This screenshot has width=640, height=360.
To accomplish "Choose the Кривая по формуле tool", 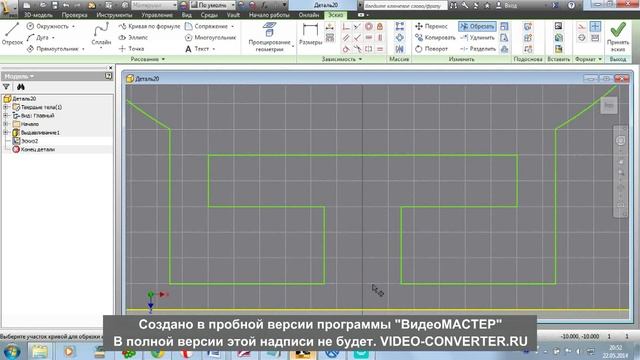I will coord(149,26).
